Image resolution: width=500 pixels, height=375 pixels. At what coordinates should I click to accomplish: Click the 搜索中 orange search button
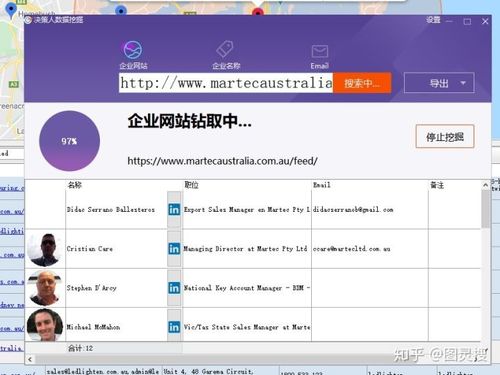[362, 83]
